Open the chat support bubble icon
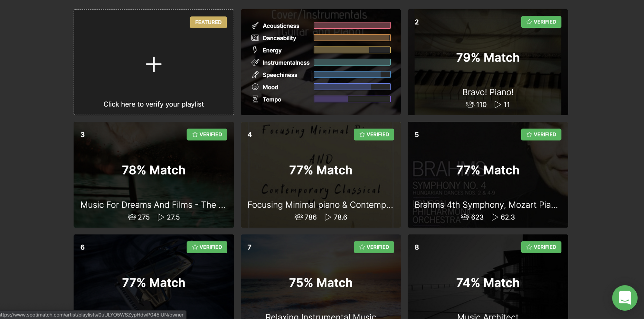Viewport: 644px width, 319px height. (625, 298)
